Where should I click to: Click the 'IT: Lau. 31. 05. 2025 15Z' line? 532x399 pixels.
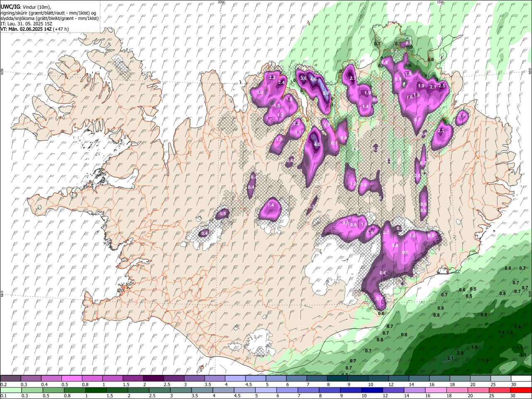pyautogui.click(x=26, y=24)
